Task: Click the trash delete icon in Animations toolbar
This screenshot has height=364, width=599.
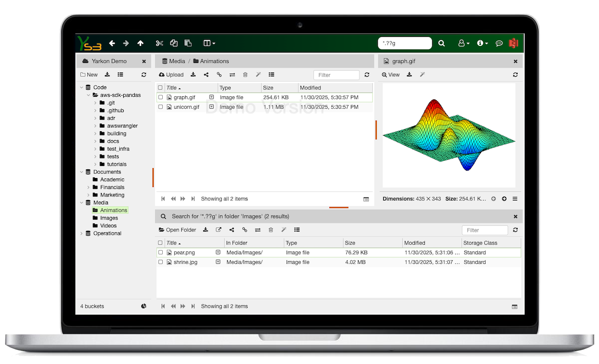Action: 245,75
